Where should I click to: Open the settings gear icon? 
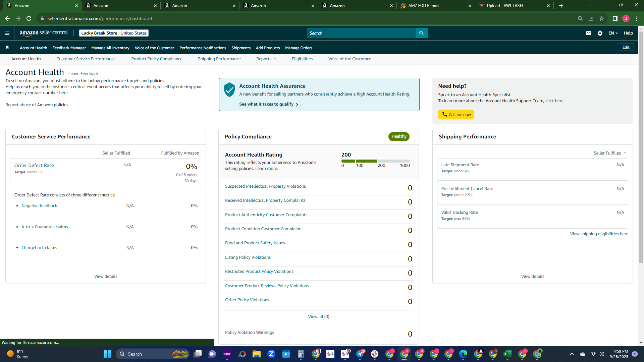coord(600,33)
